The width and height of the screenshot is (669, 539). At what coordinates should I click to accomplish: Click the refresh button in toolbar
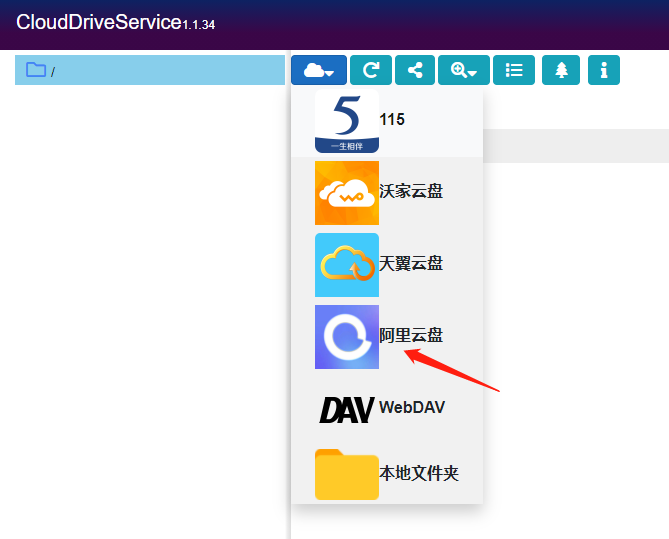point(370,70)
